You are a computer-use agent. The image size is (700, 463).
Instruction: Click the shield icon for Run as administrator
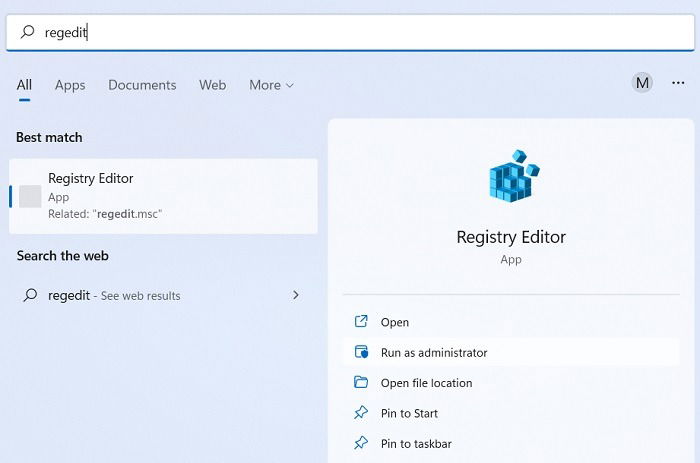[x=361, y=352]
